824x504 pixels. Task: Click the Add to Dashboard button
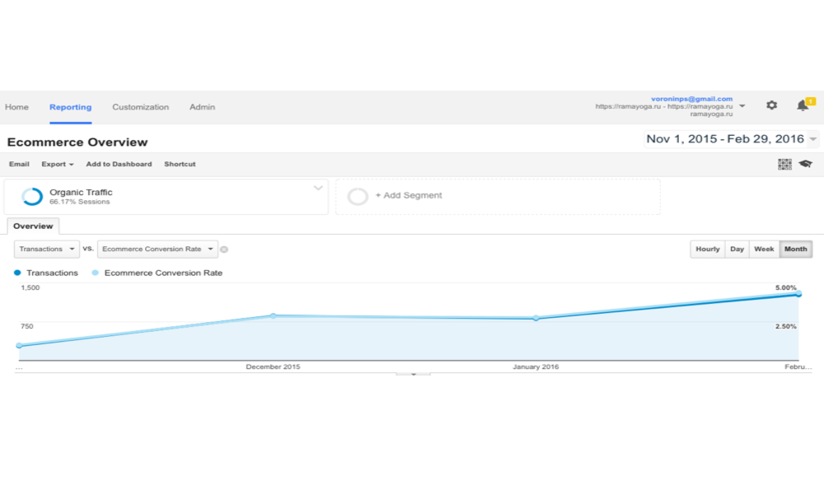pyautogui.click(x=119, y=164)
